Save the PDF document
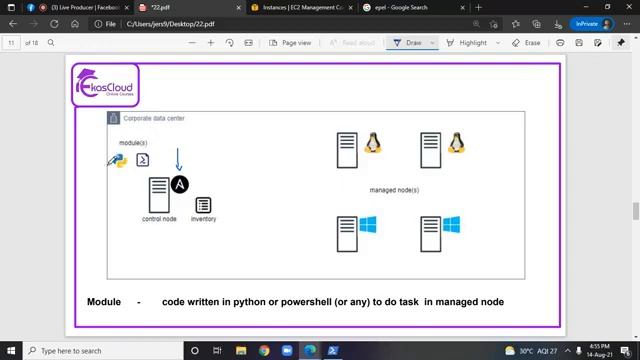The width and height of the screenshot is (640, 360). 579,42
